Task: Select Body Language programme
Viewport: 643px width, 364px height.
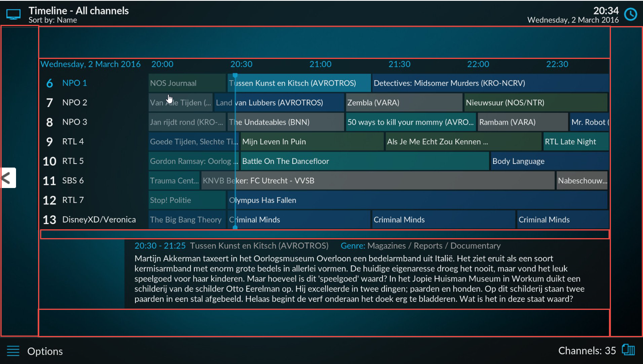Action: (x=550, y=161)
